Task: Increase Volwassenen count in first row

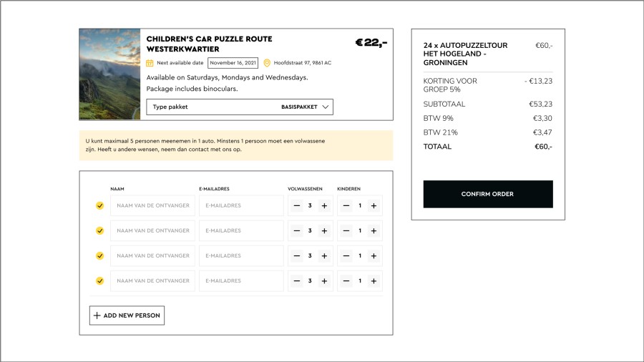Action: 324,206
